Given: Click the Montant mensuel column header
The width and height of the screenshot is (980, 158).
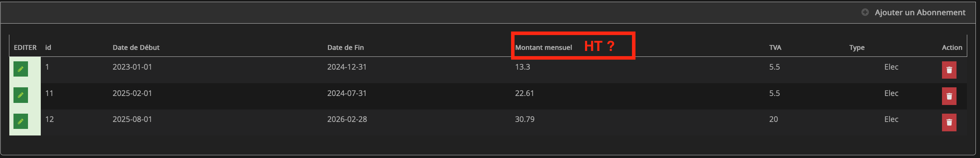Looking at the screenshot, I should [x=543, y=47].
